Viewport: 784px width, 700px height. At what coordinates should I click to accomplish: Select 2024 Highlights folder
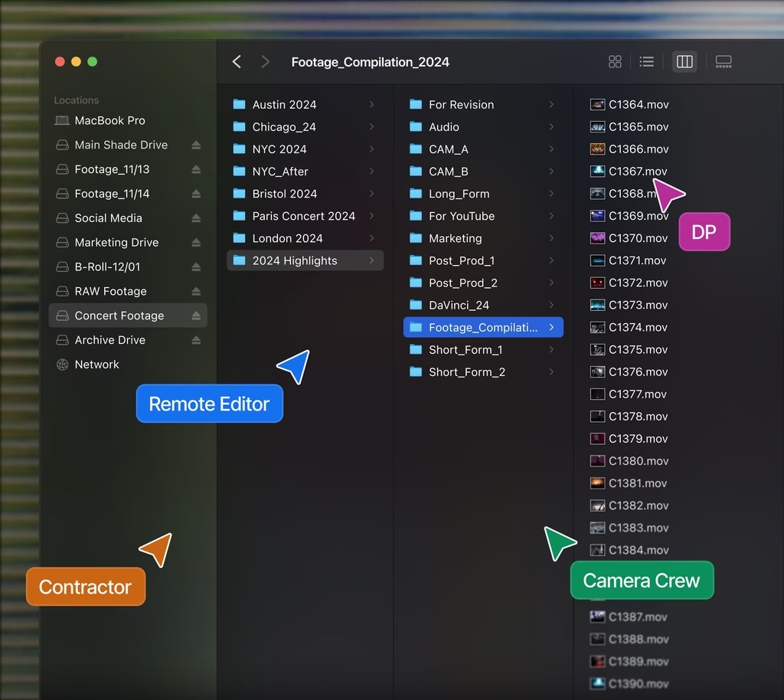coord(305,260)
